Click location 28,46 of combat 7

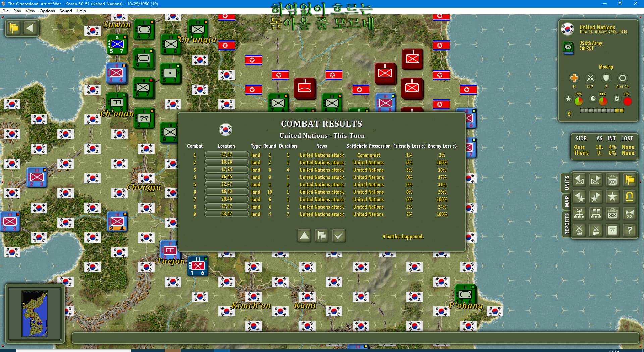click(x=226, y=199)
